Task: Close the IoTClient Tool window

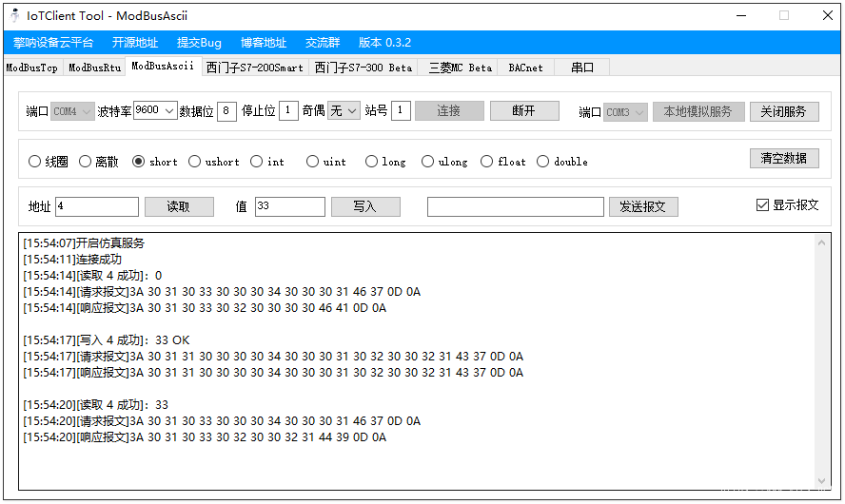Action: tap(828, 15)
